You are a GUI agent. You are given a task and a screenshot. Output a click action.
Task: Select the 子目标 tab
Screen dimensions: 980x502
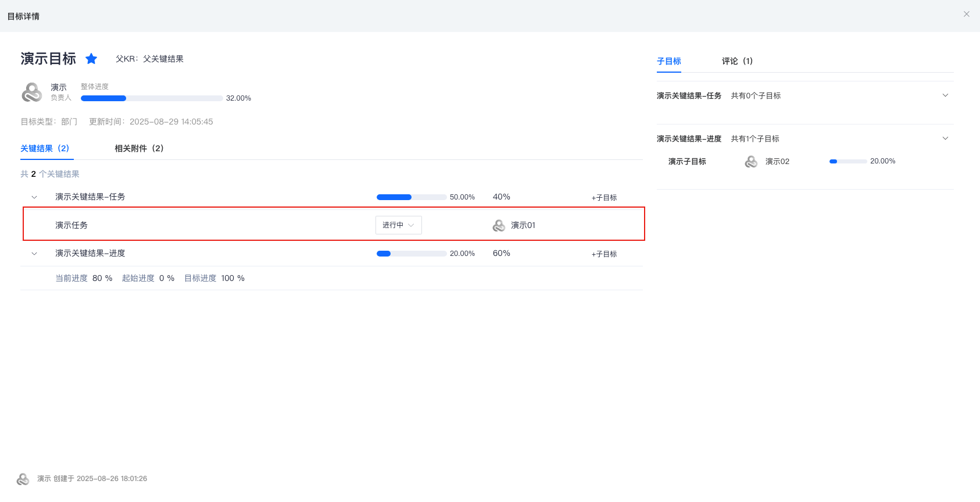pyautogui.click(x=668, y=61)
